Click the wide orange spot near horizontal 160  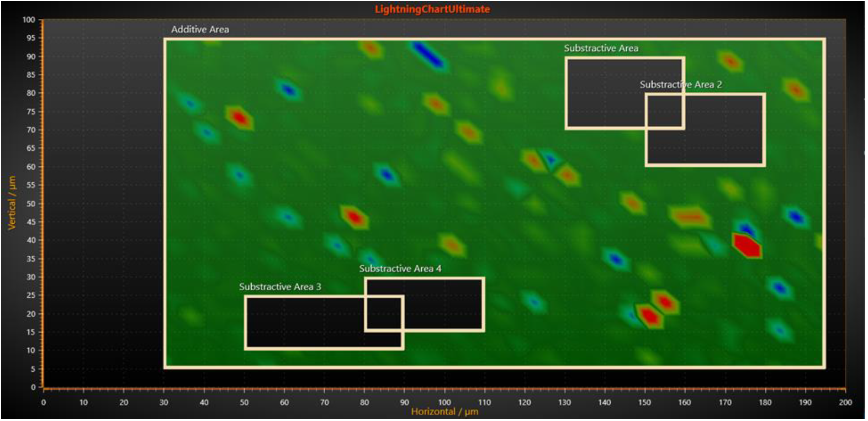pos(690,217)
